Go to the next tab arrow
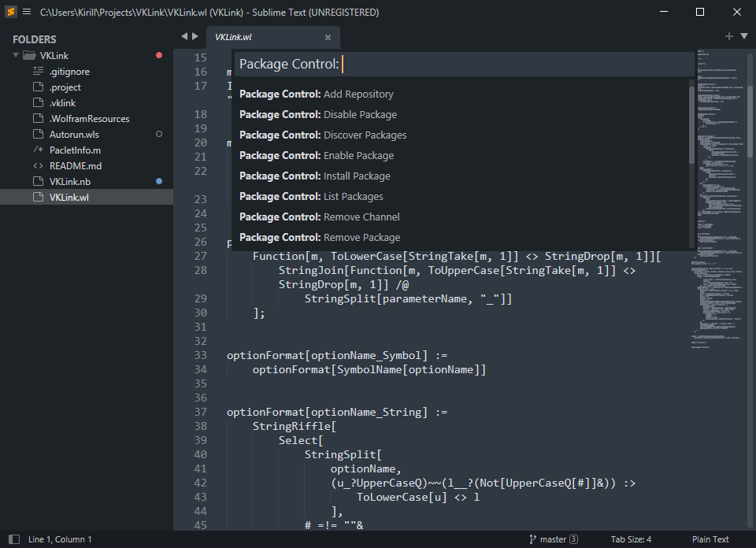Screen dimensions: 756x548 tap(195, 36)
